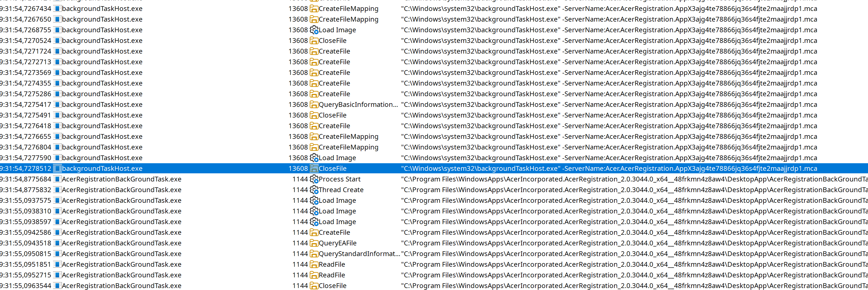
Task: Click the CreateFileMapping icon in the 9:31:54,7267650 row
Action: pyautogui.click(x=314, y=20)
